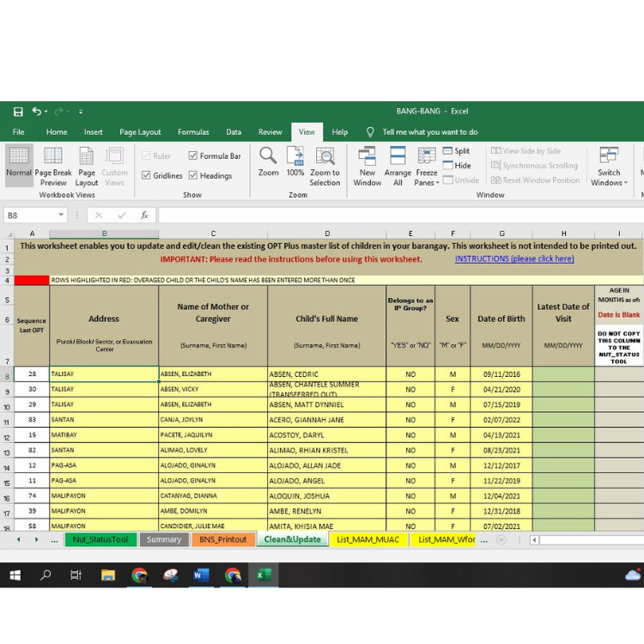This screenshot has width=644, height=644.
Task: Switch to the Review ribbon tab
Action: (x=270, y=132)
